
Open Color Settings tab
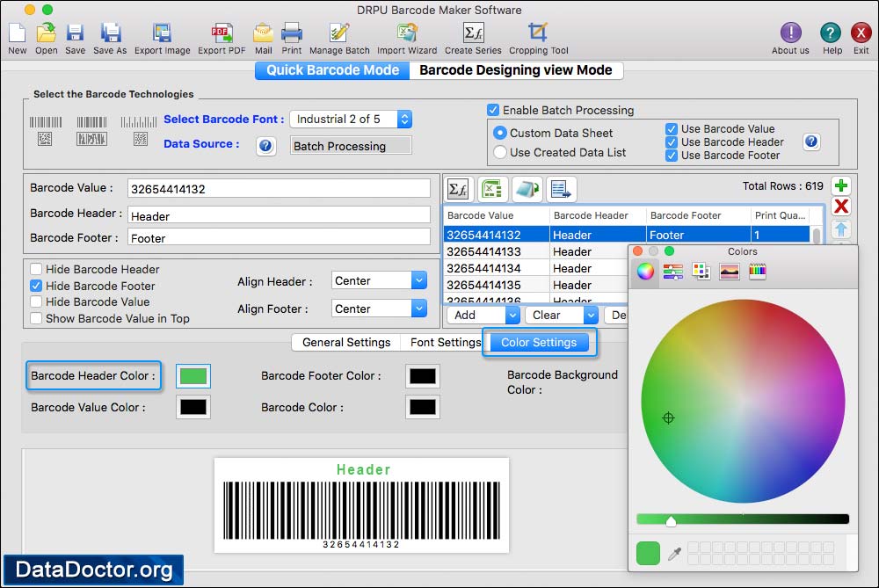[539, 342]
